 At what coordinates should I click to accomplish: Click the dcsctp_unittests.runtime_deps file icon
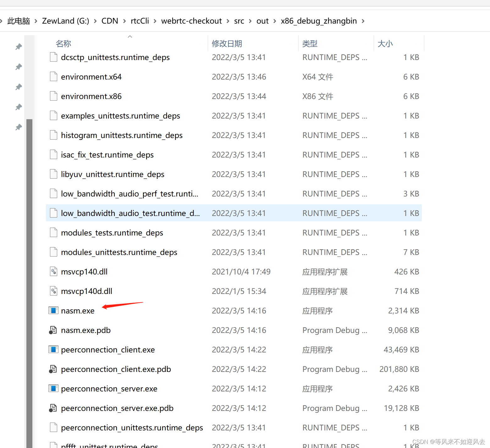coord(53,57)
